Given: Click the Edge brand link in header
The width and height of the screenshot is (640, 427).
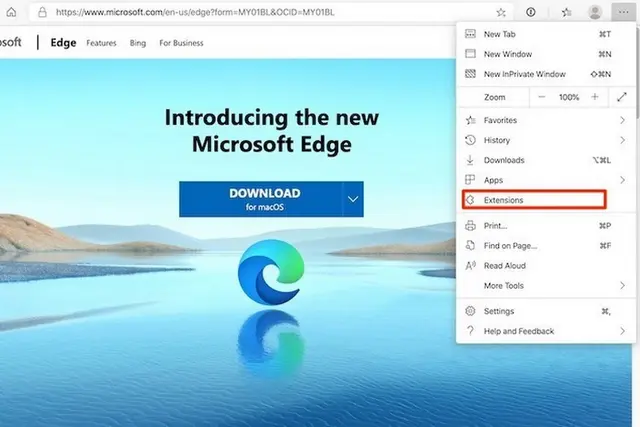Looking at the screenshot, I should tap(63, 42).
